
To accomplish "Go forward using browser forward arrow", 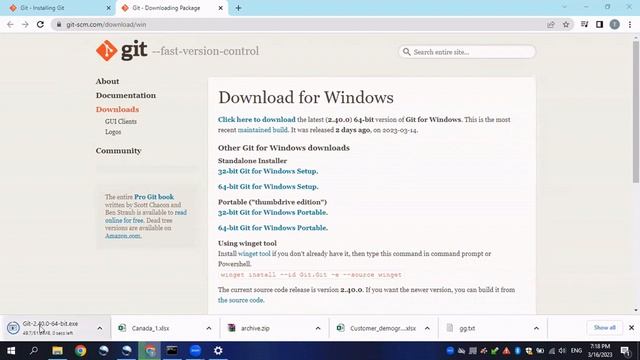I will pyautogui.click(x=25, y=24).
